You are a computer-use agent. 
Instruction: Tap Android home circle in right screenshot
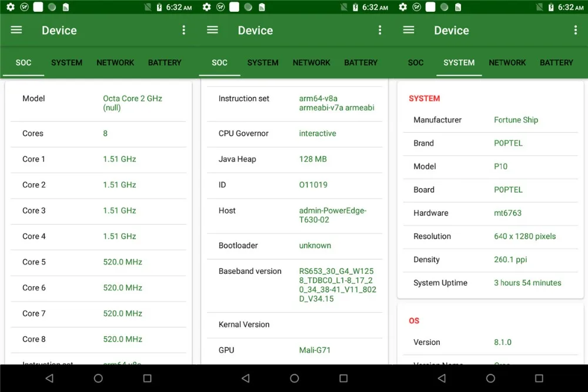click(x=490, y=378)
